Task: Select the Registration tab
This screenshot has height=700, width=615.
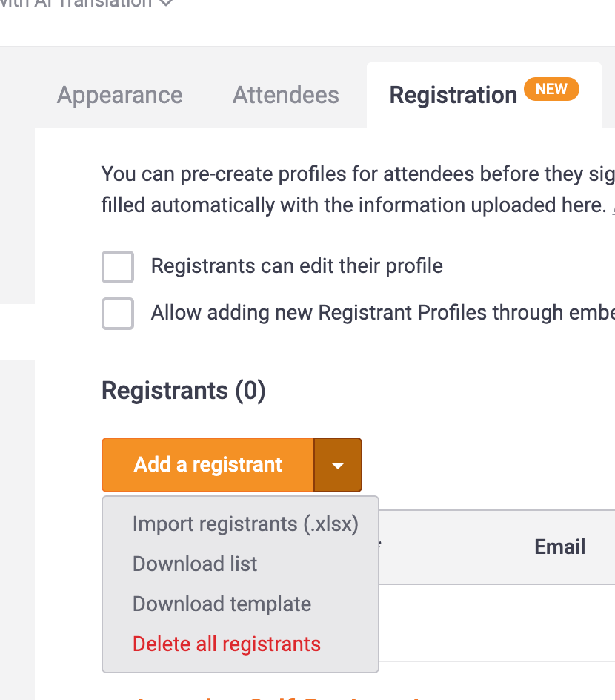Action: (x=453, y=95)
